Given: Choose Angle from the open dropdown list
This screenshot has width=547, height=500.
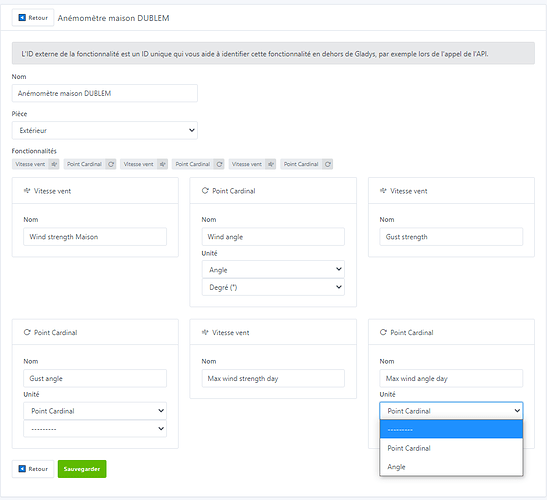Looking at the screenshot, I should coord(451,467).
